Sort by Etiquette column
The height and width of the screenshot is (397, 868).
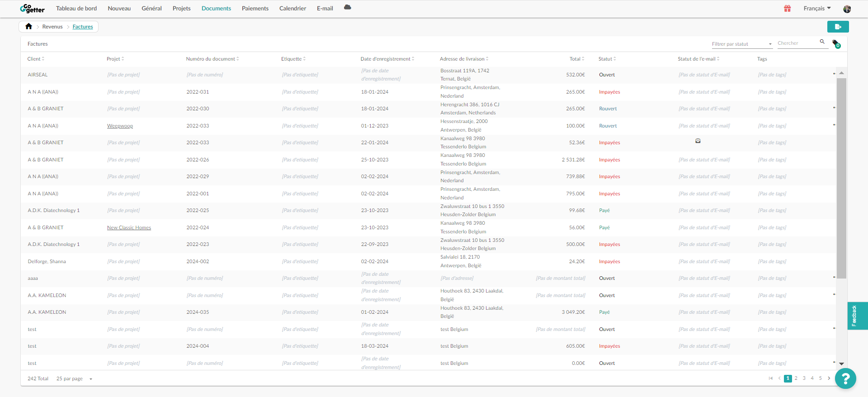click(x=293, y=59)
